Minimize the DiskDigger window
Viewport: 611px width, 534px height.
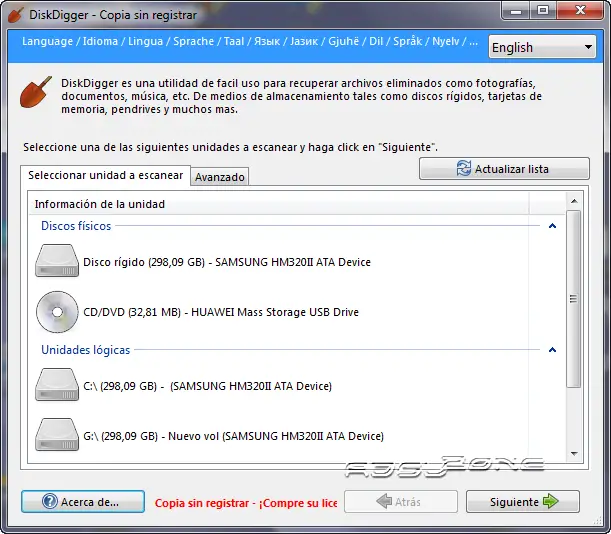516,11
